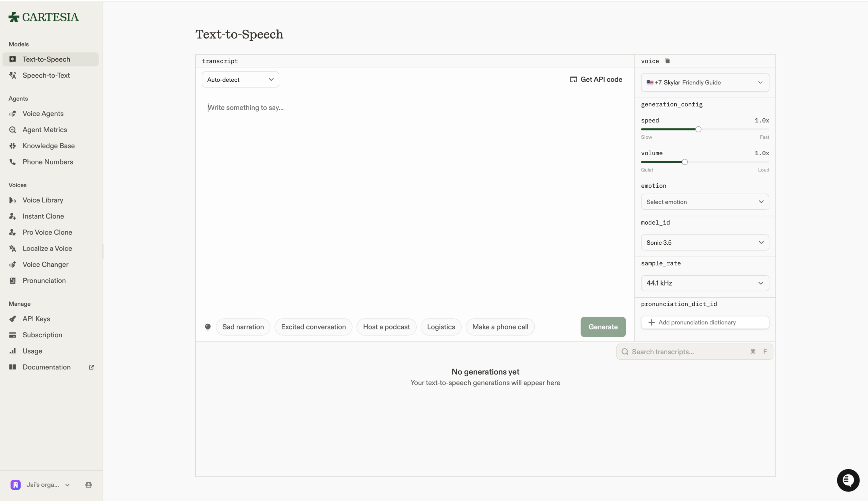This screenshot has width=868, height=501.
Task: Open the API Keys page
Action: pos(51,319)
